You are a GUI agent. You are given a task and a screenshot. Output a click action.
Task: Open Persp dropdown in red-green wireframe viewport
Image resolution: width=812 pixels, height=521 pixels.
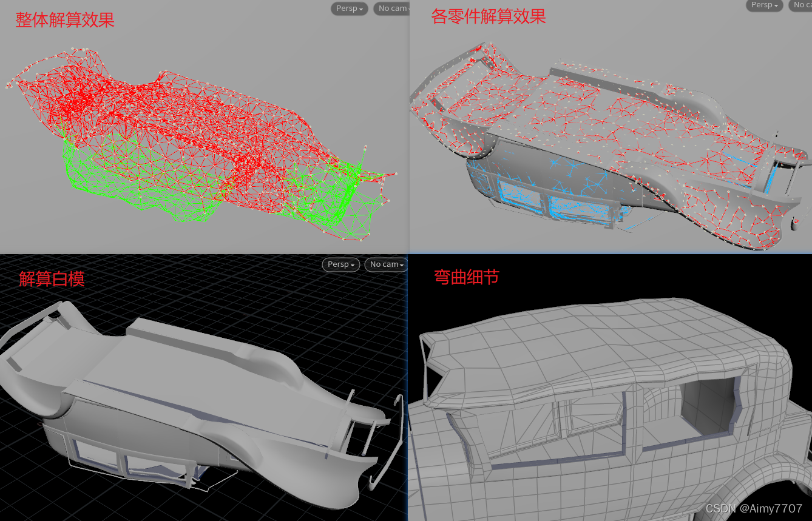point(350,8)
